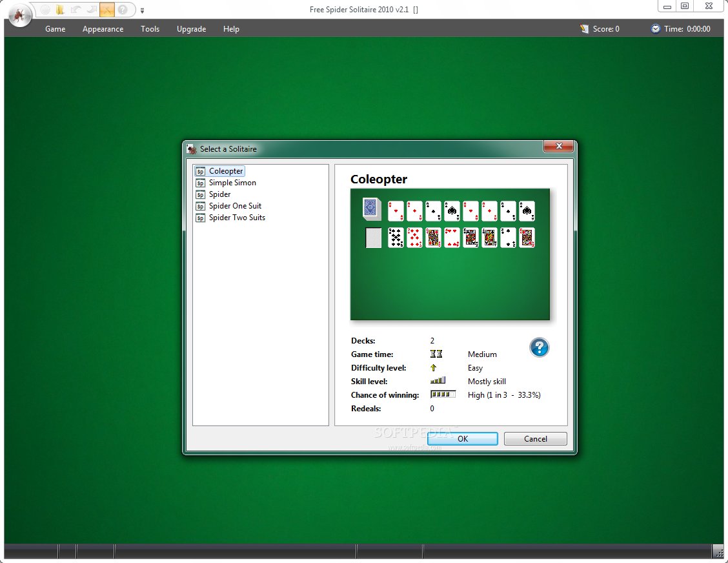Open the Game menu
728x563 pixels.
(56, 29)
